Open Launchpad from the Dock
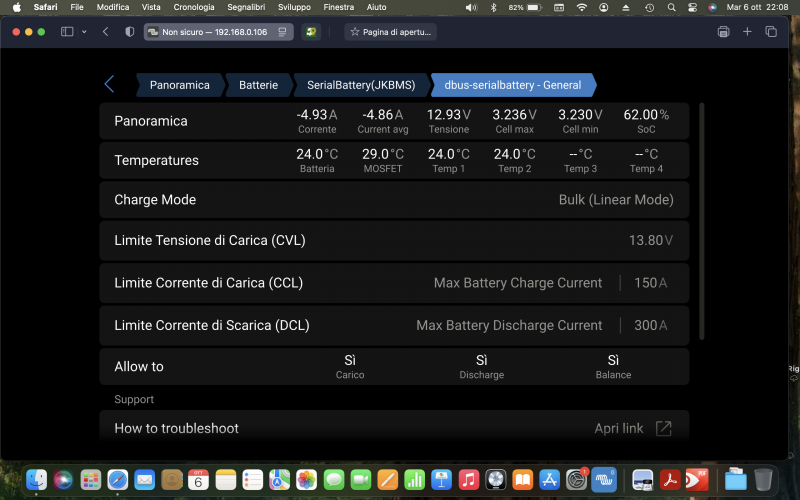 point(91,480)
